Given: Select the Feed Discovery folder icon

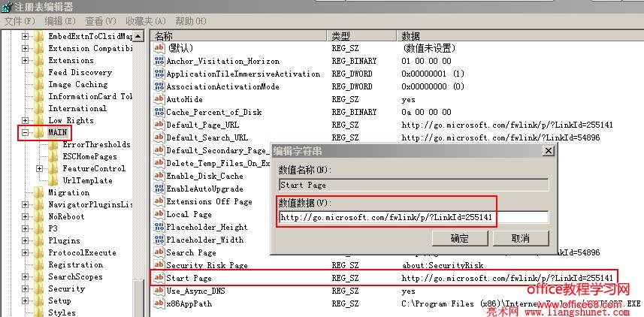Looking at the screenshot, I should pyautogui.click(x=38, y=73).
